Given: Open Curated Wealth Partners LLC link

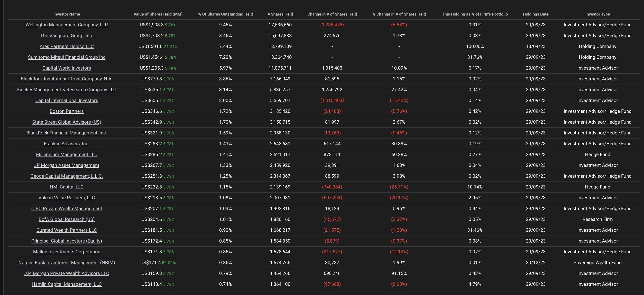Looking at the screenshot, I should coord(66,230).
